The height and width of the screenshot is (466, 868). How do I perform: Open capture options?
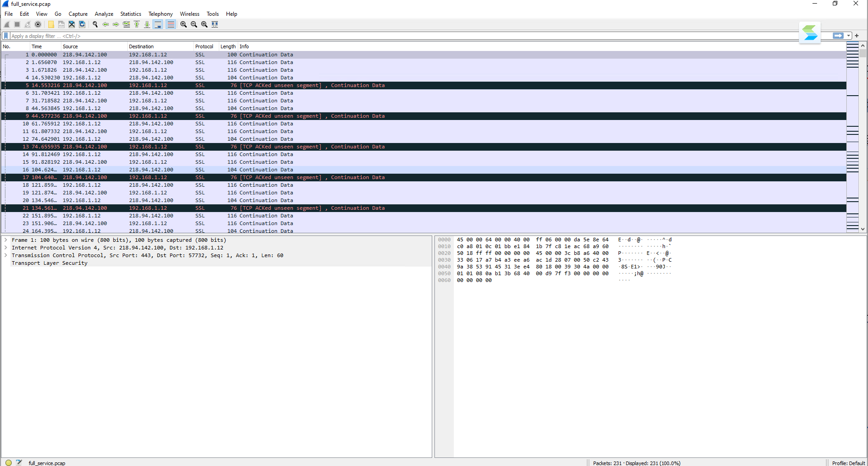point(38,24)
